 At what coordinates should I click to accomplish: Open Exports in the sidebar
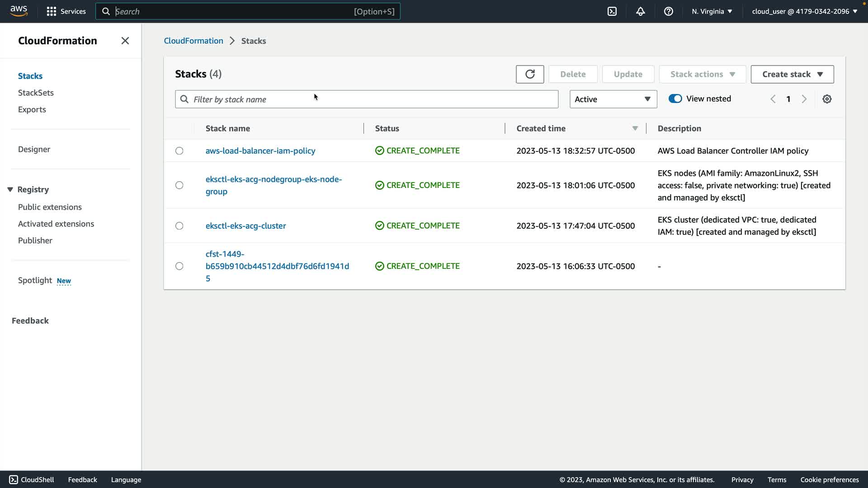[32, 109]
